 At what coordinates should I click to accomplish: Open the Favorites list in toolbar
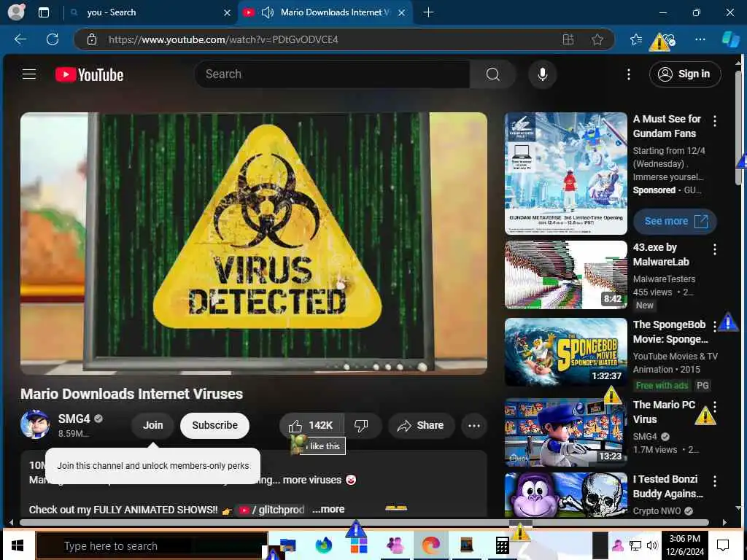[635, 39]
